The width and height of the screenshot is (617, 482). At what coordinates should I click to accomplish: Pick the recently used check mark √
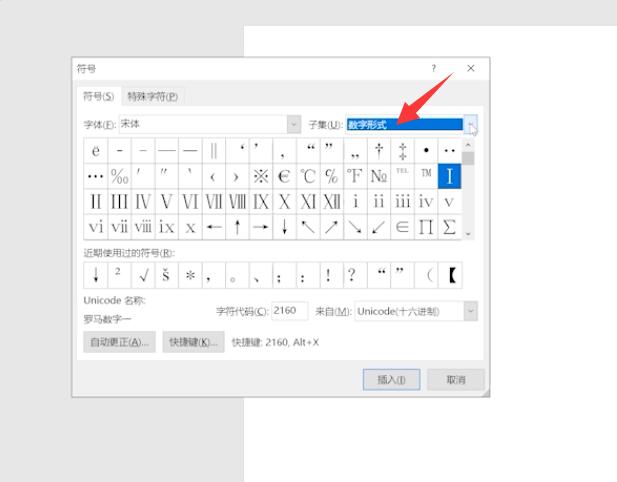pos(143,275)
